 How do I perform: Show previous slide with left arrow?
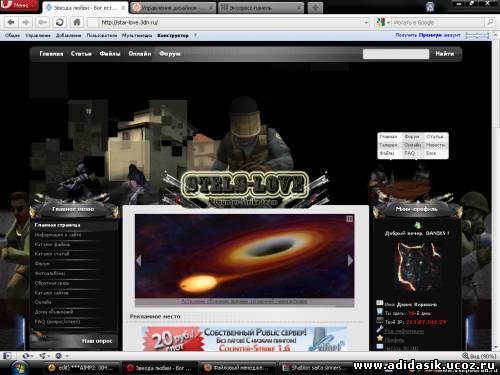click(139, 260)
